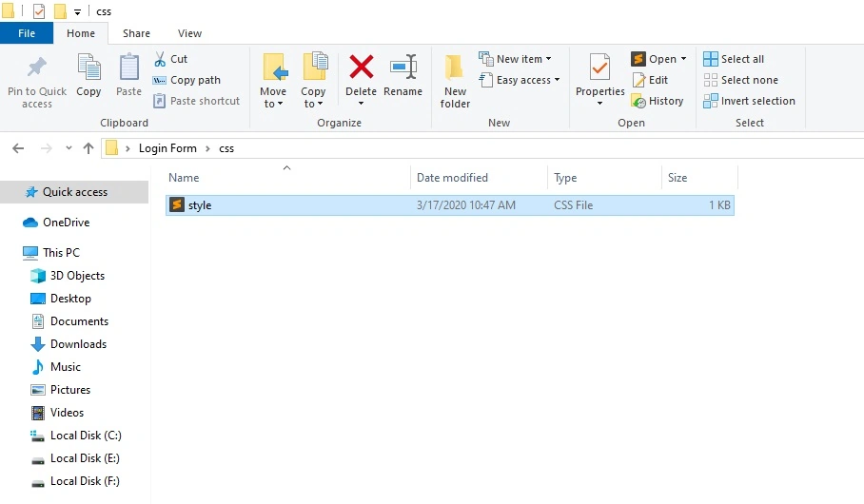Go up one folder level arrow
864x504 pixels.
[x=88, y=148]
